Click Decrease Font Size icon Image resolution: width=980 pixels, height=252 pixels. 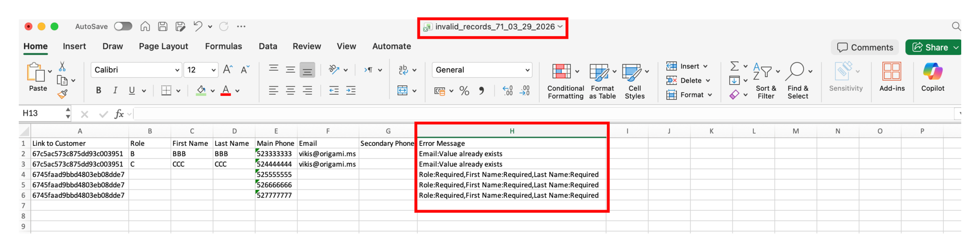coord(245,70)
